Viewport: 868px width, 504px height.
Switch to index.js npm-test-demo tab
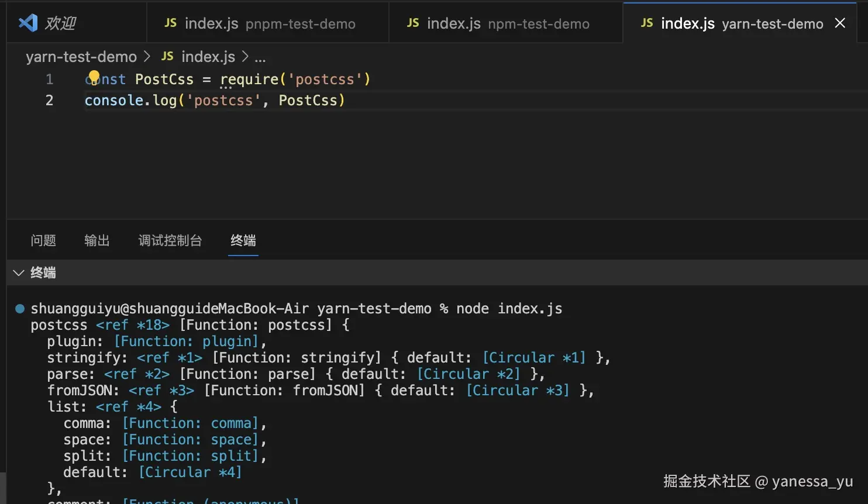506,23
